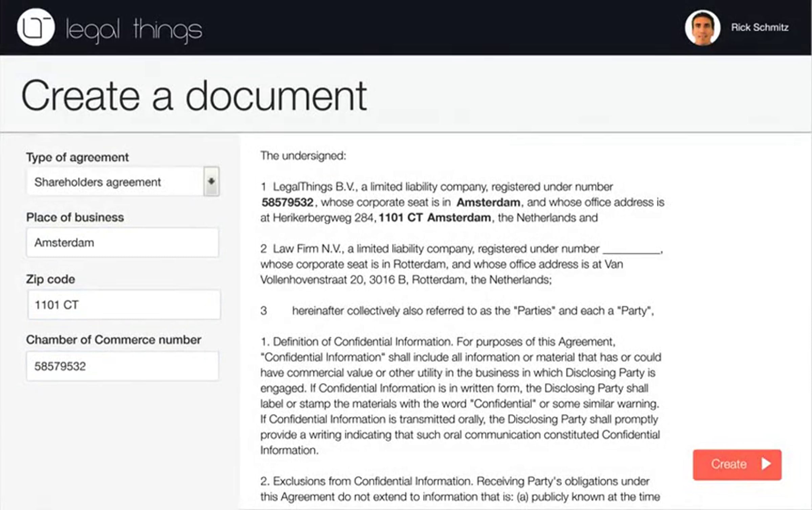Click bold Amsterdam corporate seat text
The image size is (812, 510).
pyautogui.click(x=488, y=202)
